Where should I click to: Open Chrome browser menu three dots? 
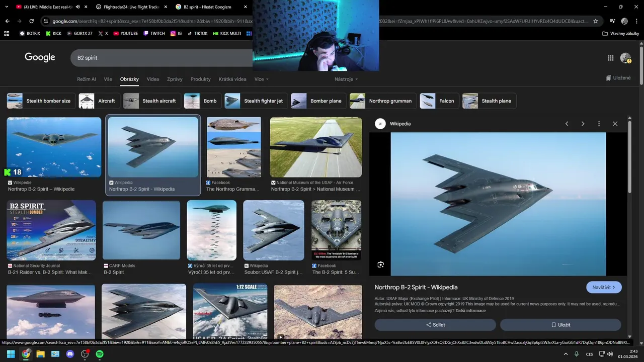pyautogui.click(x=636, y=21)
